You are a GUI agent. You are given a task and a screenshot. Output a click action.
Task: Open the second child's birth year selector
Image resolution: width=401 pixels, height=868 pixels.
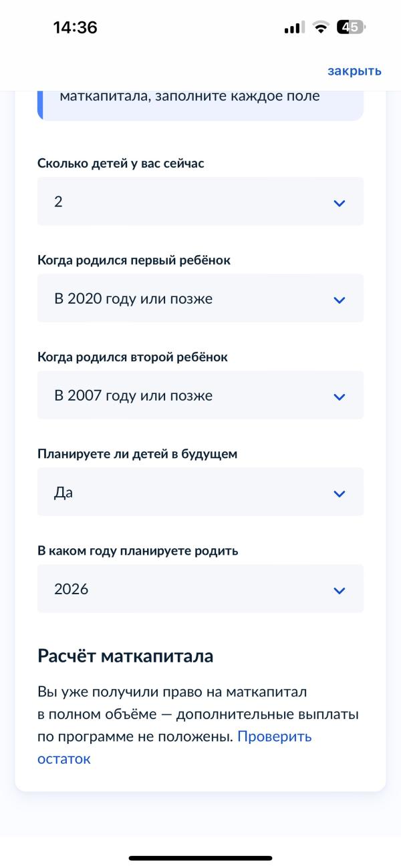(x=200, y=395)
